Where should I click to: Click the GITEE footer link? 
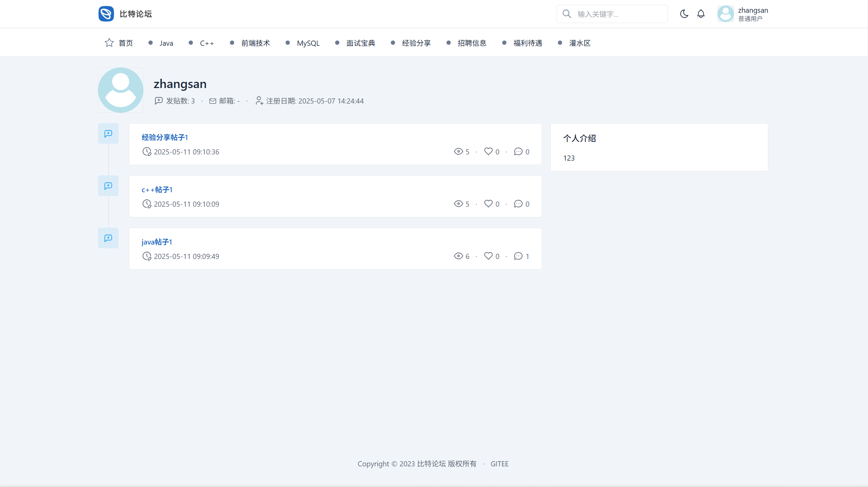(x=499, y=464)
